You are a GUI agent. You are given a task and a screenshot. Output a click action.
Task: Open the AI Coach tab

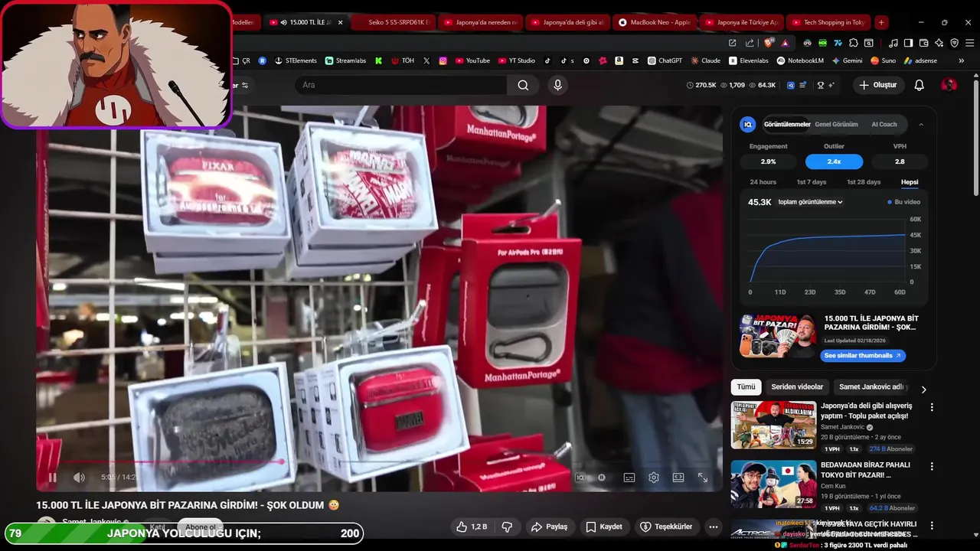coord(884,124)
